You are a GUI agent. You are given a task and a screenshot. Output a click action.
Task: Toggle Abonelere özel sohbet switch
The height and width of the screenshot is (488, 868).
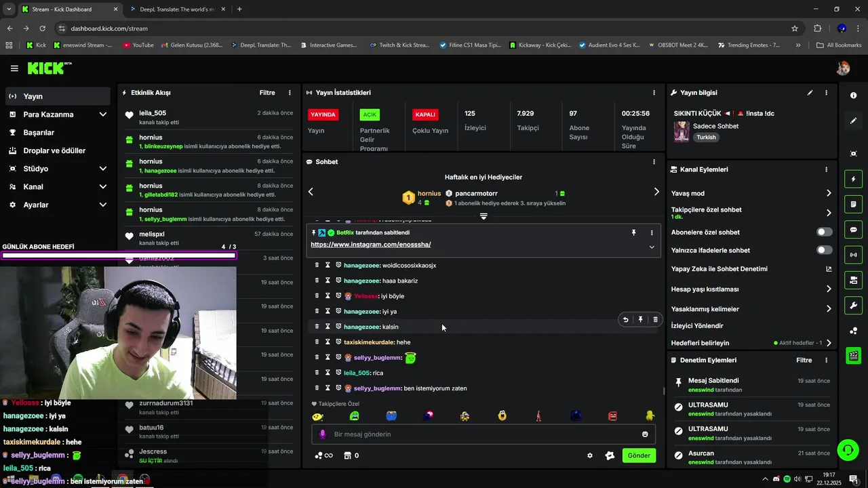click(x=825, y=232)
